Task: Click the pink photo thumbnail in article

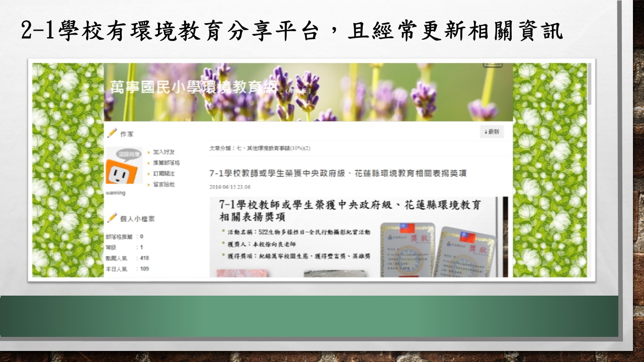Action: point(241,273)
